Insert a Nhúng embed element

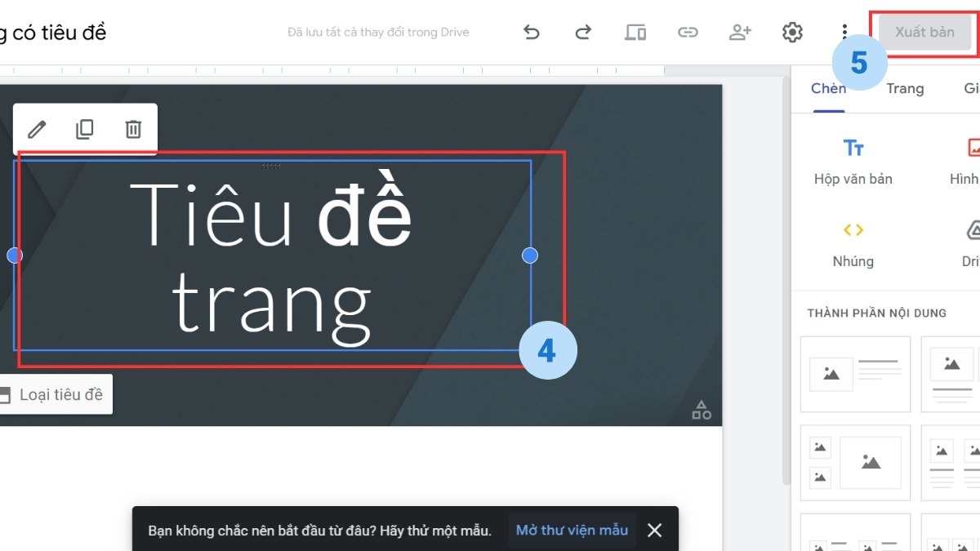click(853, 245)
